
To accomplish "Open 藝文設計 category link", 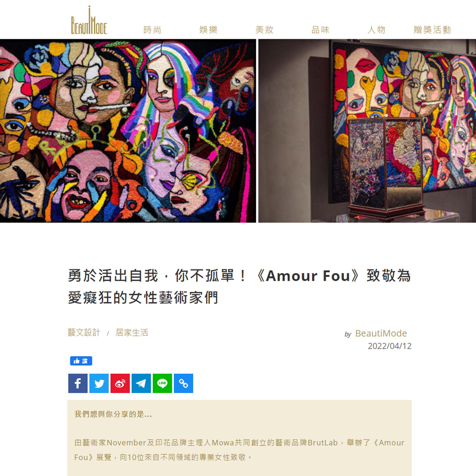I will (x=84, y=332).
